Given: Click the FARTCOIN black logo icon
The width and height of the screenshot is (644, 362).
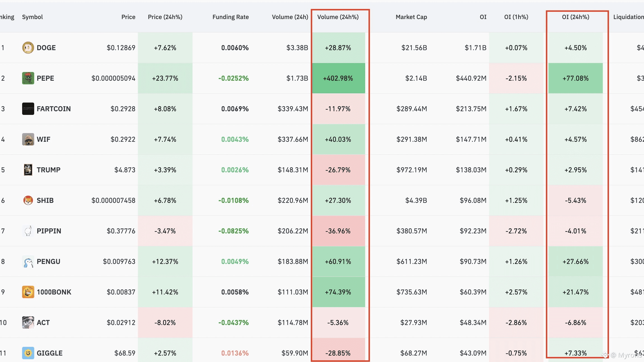Looking at the screenshot, I should pos(28,109).
